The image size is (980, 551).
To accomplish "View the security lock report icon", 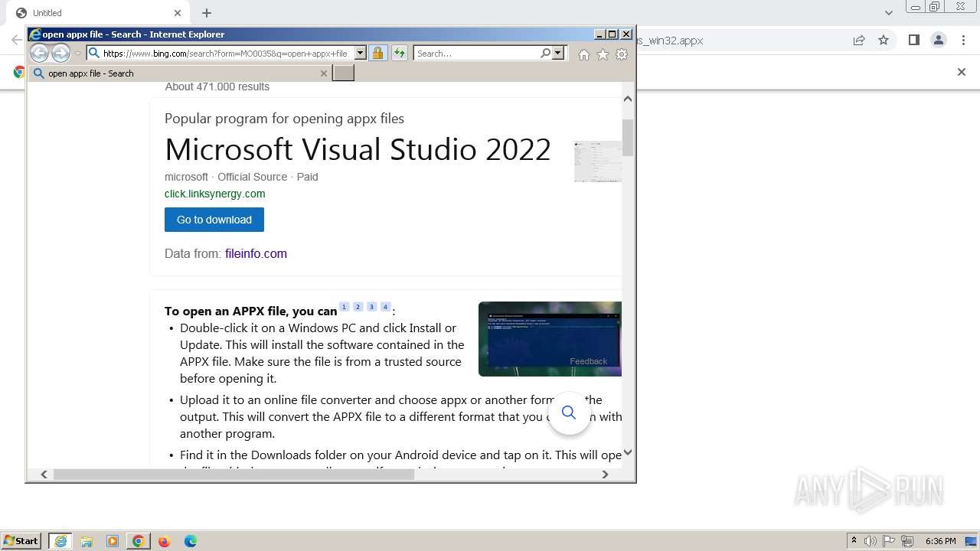I will point(377,53).
